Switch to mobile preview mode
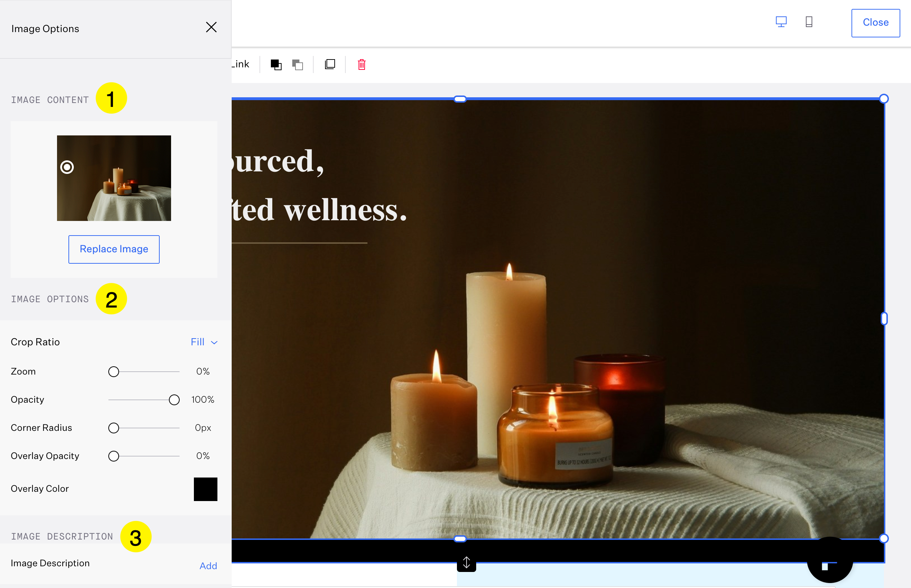The width and height of the screenshot is (911, 588). (809, 22)
